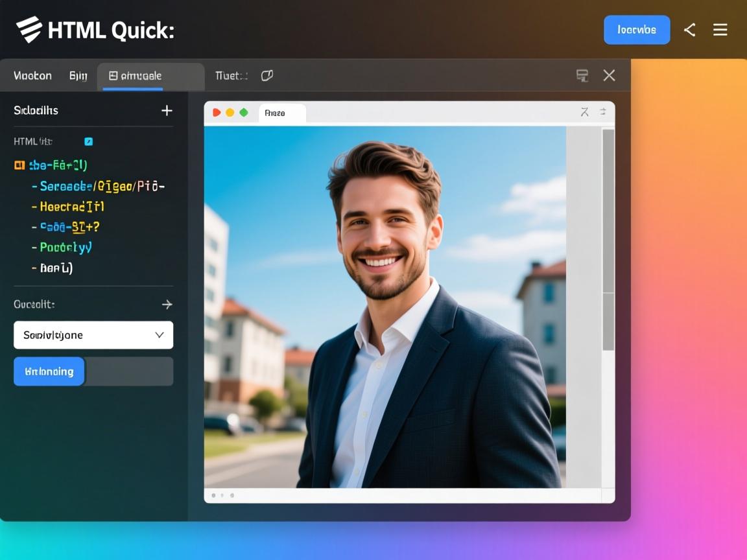Click the expand icon in preview window

584,112
